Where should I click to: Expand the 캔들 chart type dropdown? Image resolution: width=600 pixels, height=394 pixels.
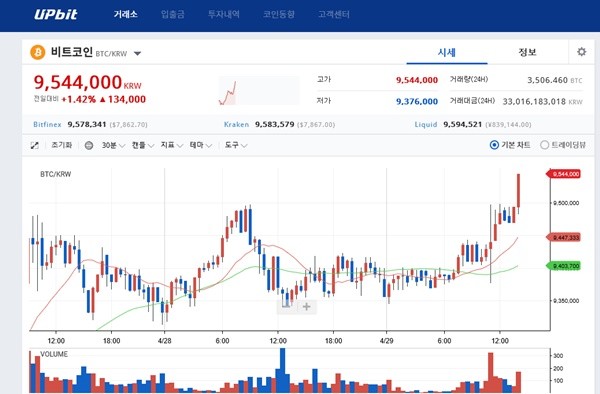[143, 145]
